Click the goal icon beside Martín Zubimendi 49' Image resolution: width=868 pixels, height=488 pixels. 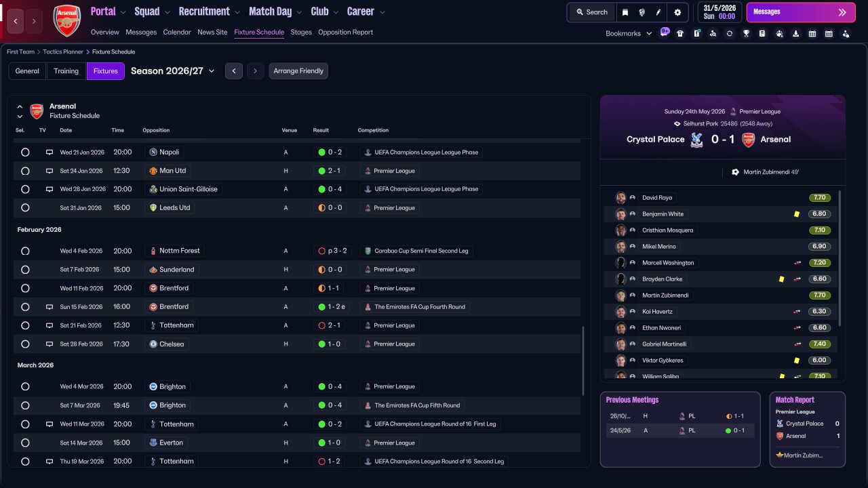tap(735, 172)
